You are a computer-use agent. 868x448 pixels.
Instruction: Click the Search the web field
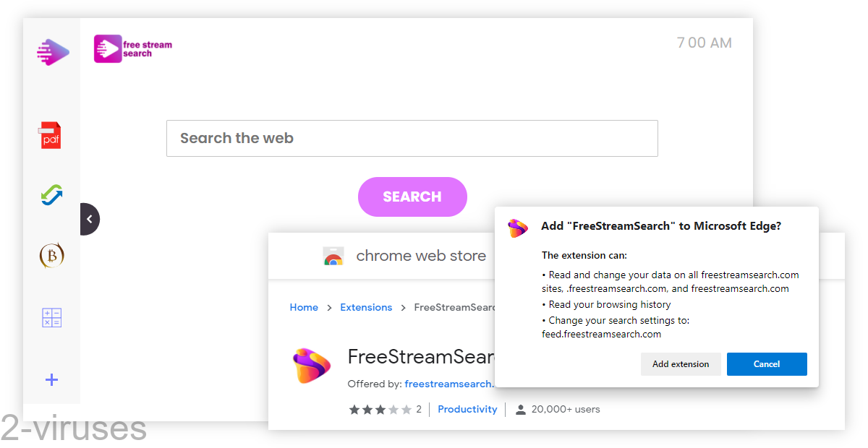(412, 138)
